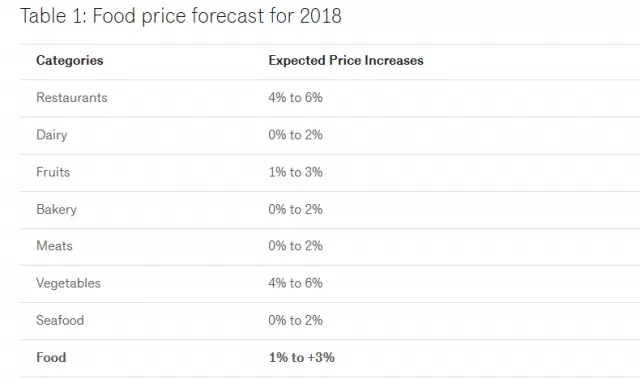Click 'Table 1:' at the heading start
The height and width of the screenshot is (379, 640).
click(x=53, y=16)
